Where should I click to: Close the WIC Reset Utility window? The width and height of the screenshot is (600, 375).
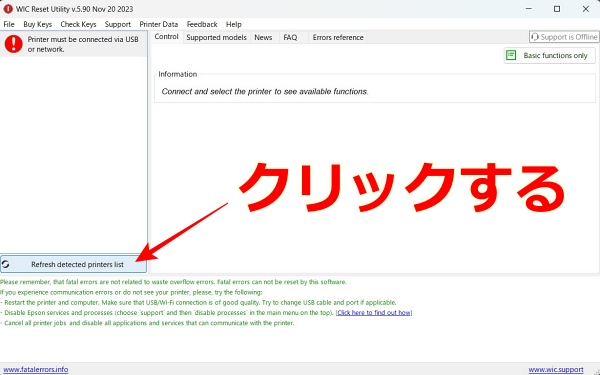[586, 9]
